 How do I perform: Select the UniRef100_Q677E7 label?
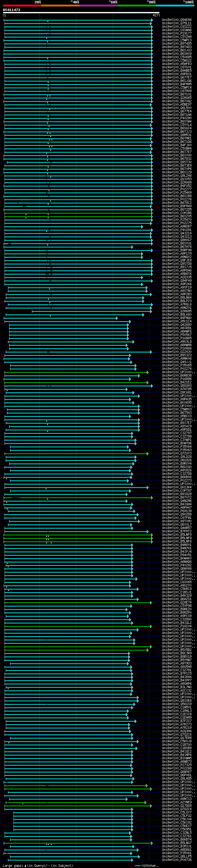click(177, 78)
